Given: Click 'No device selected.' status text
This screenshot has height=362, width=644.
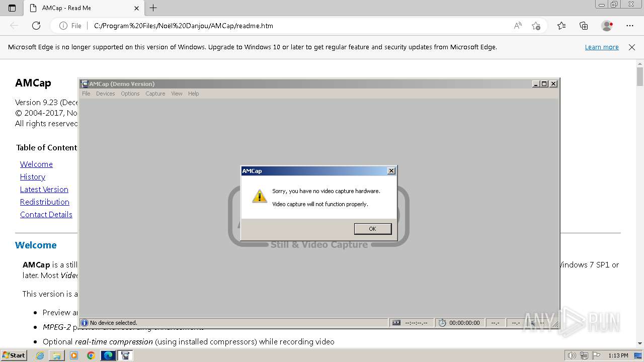Looking at the screenshot, I should 114,323.
